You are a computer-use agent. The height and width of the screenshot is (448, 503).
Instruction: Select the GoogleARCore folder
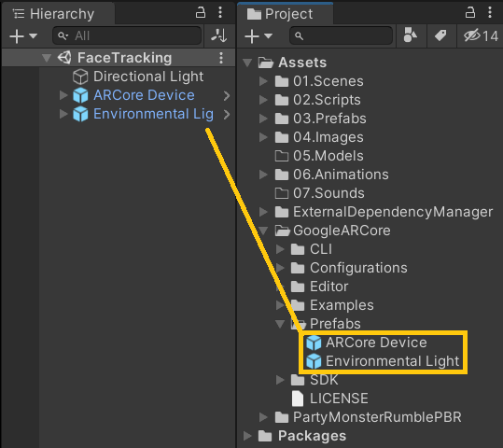[x=342, y=231]
